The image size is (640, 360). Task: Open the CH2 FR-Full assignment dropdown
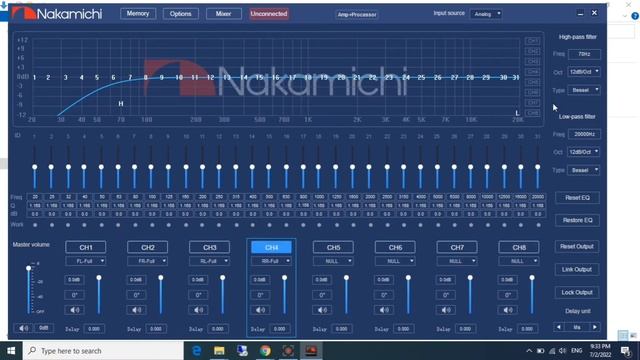click(147, 261)
